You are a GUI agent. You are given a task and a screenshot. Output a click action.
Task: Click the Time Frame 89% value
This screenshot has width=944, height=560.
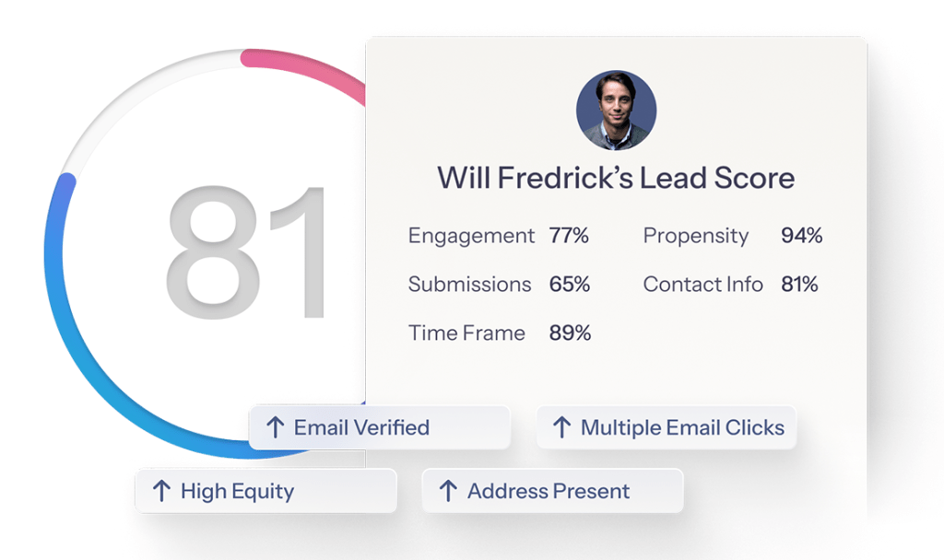coord(570,333)
